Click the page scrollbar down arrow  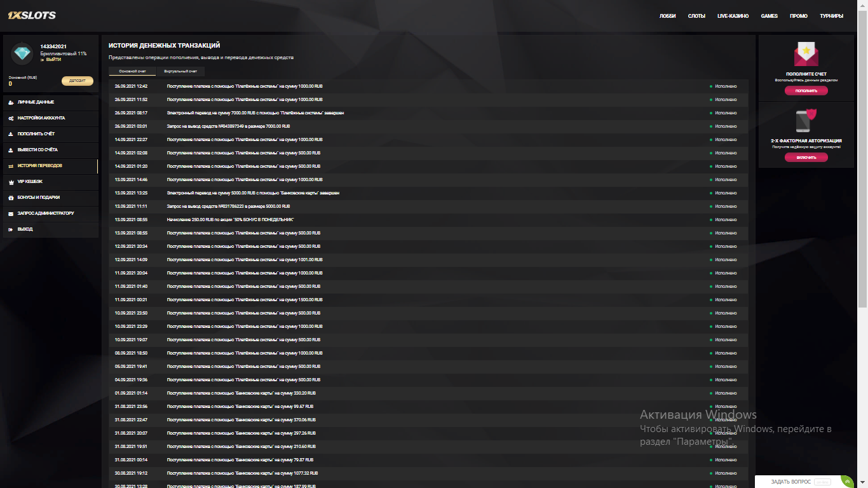pyautogui.click(x=863, y=484)
